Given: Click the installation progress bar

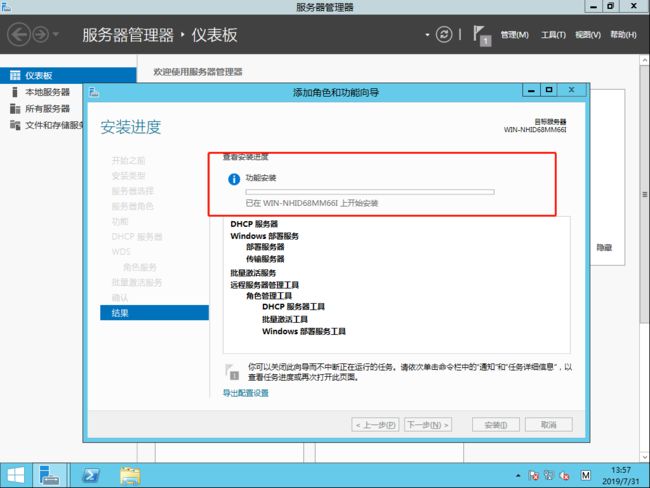Looking at the screenshot, I should pos(370,192).
